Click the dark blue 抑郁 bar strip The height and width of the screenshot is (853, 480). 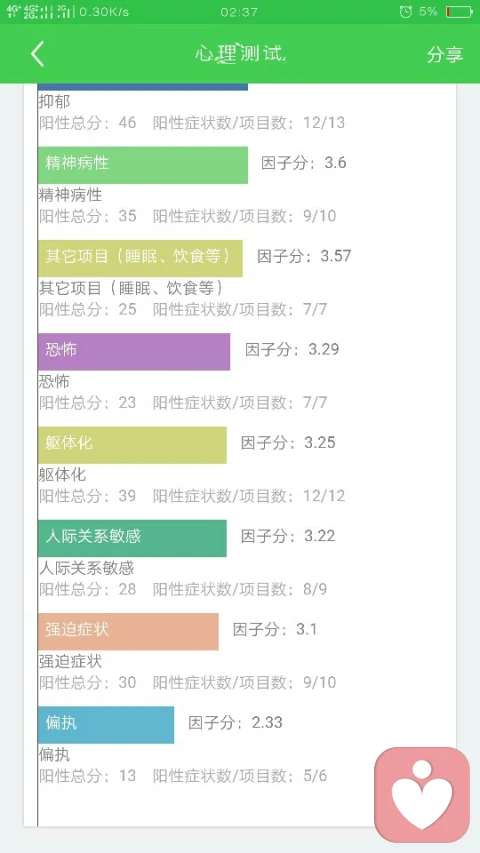(143, 87)
